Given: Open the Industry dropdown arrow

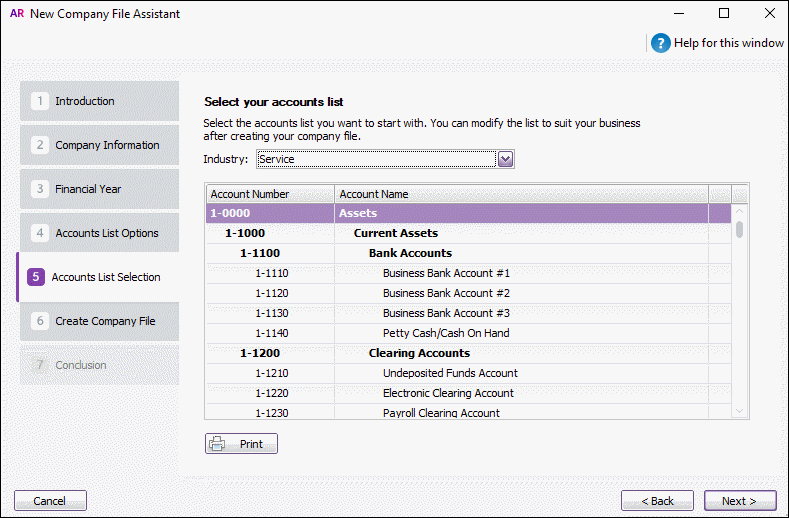Looking at the screenshot, I should coord(506,159).
